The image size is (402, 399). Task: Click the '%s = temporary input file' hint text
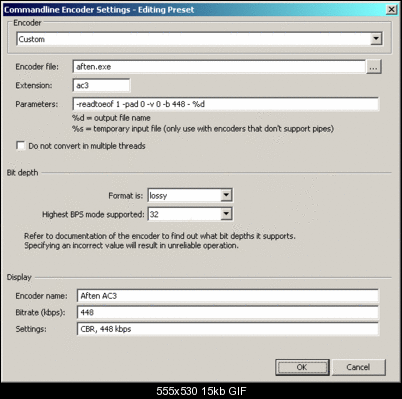203,129
